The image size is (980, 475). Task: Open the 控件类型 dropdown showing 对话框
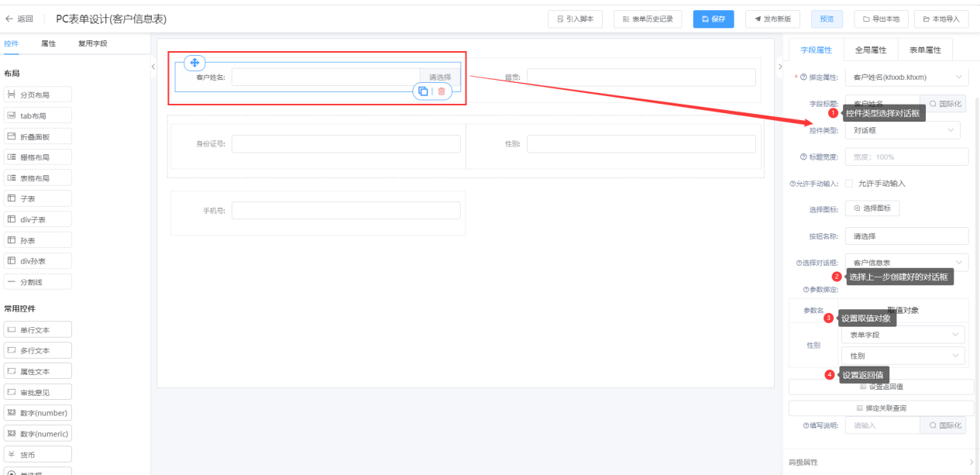pyautogui.click(x=903, y=130)
